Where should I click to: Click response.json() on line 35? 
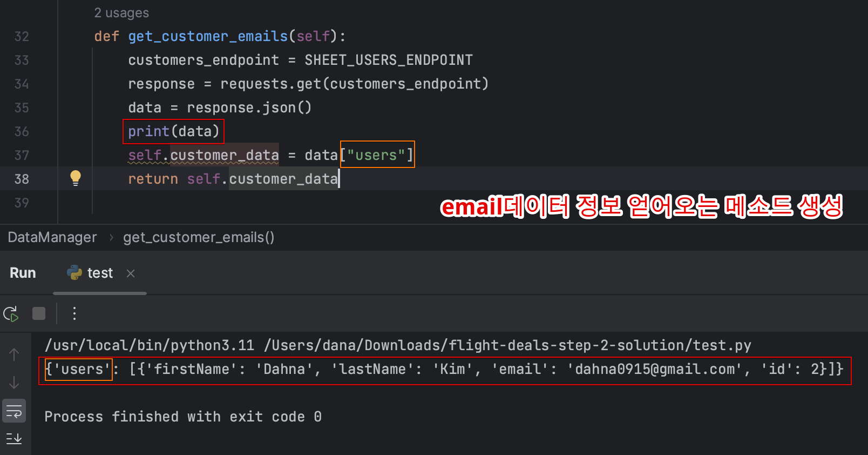(249, 108)
